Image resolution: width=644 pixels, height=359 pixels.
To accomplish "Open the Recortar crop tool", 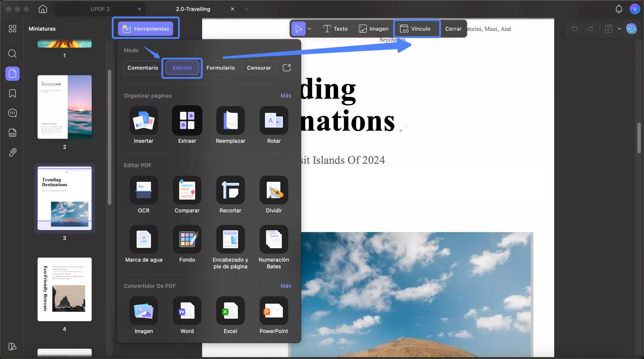I will pyautogui.click(x=230, y=195).
